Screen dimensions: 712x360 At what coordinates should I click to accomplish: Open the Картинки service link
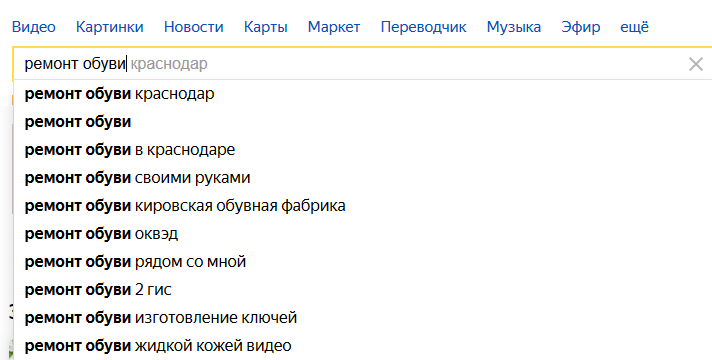[109, 27]
